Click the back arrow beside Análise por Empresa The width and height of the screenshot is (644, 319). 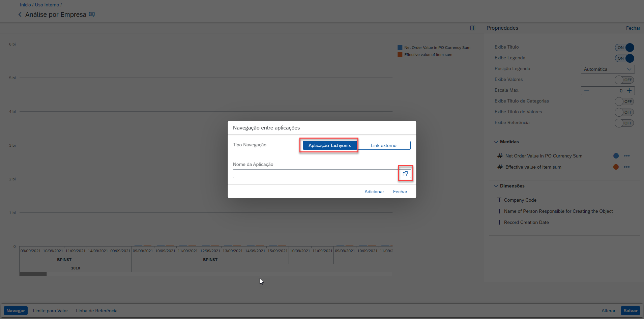tap(20, 14)
